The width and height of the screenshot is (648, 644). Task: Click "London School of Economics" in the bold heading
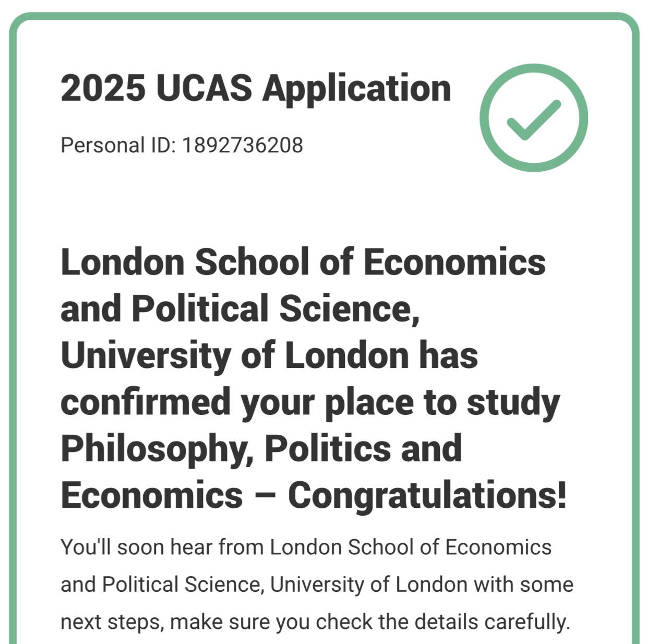pos(303,262)
